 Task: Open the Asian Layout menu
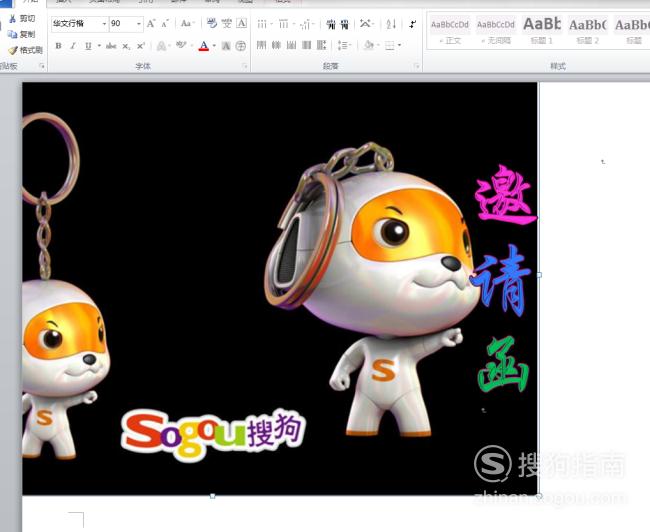point(367,24)
